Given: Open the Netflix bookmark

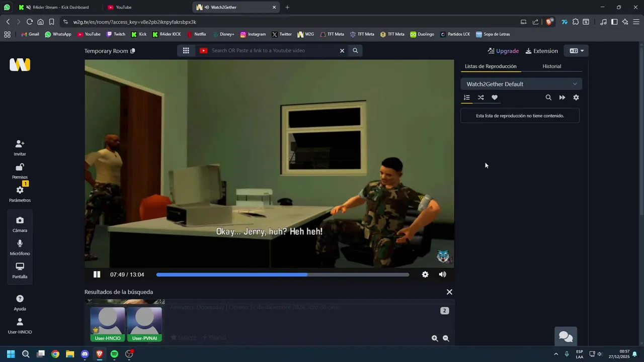Looking at the screenshot, I should coord(197,34).
